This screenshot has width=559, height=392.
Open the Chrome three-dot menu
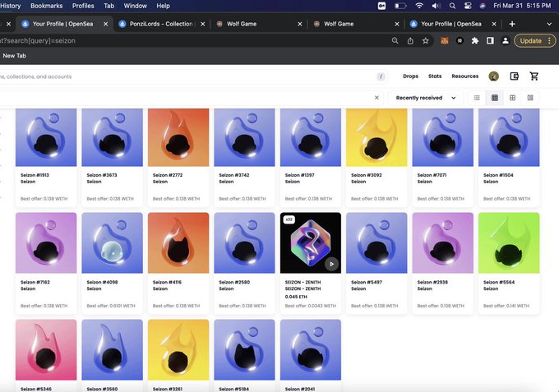[x=549, y=40]
